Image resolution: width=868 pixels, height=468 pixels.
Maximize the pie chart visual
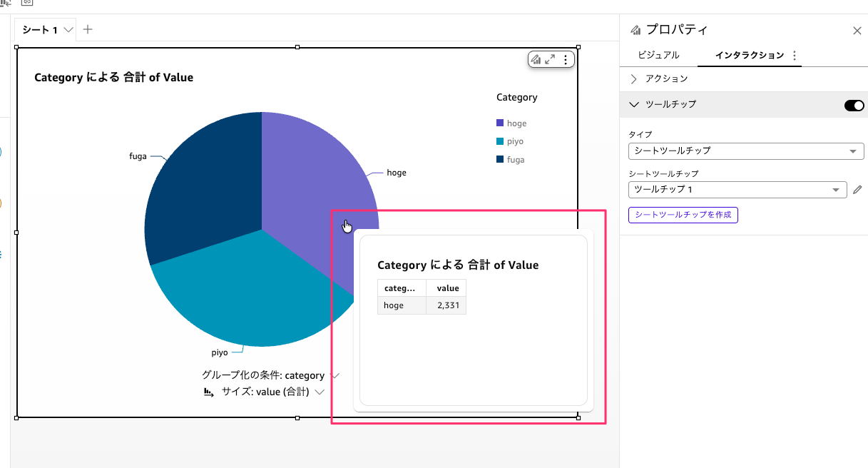tap(550, 60)
